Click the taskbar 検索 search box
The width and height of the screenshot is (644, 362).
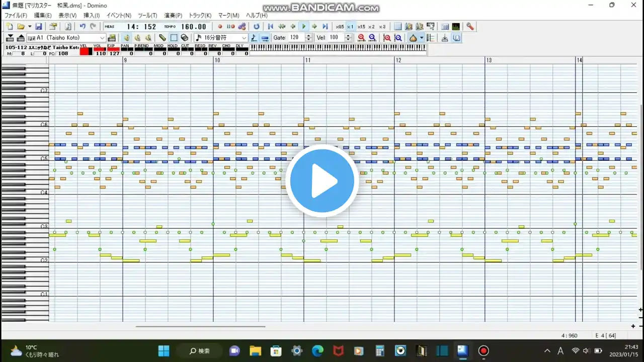pos(200,350)
